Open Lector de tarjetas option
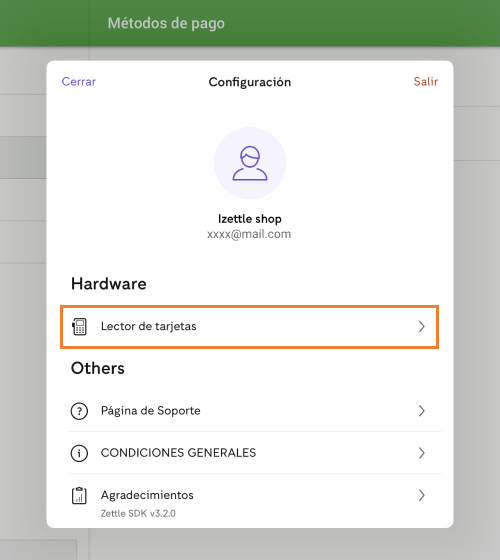 click(x=249, y=326)
